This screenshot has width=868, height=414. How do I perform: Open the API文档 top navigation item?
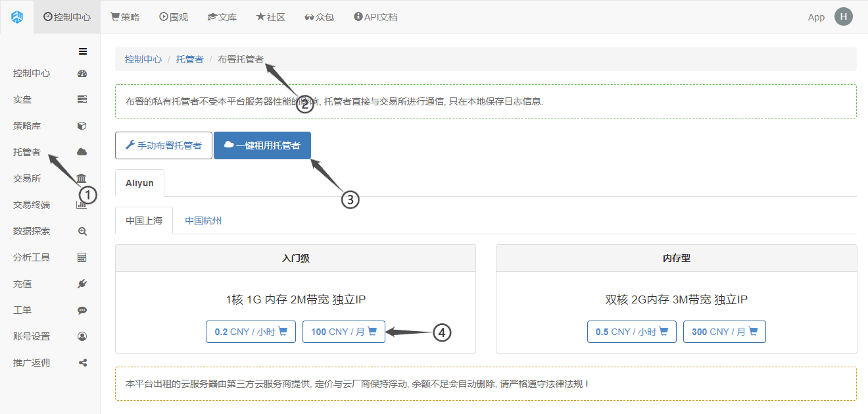click(x=375, y=17)
